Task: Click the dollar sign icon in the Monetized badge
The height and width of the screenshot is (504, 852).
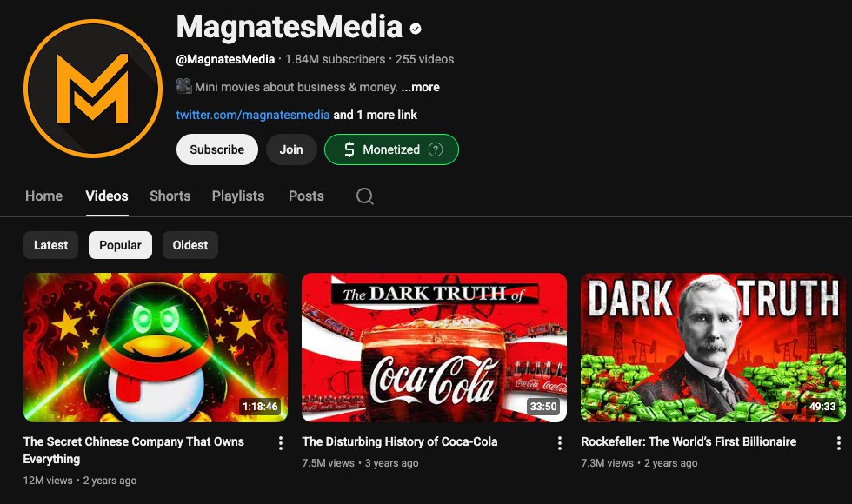Action: 349,149
